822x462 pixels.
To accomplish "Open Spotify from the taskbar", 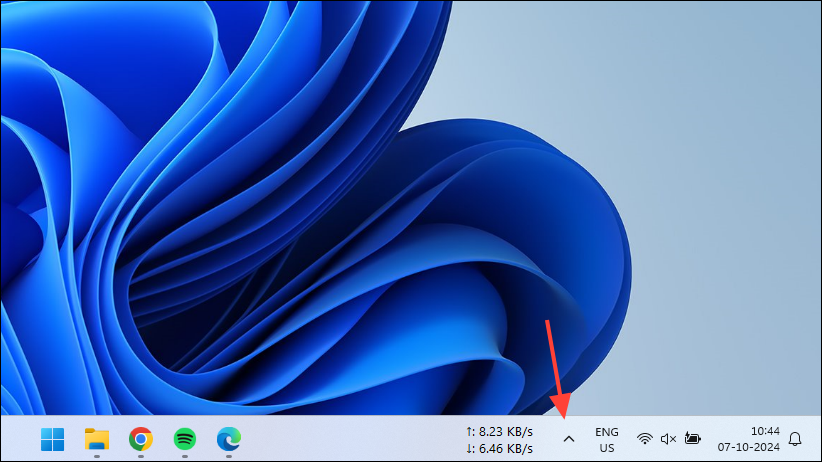I will [185, 439].
